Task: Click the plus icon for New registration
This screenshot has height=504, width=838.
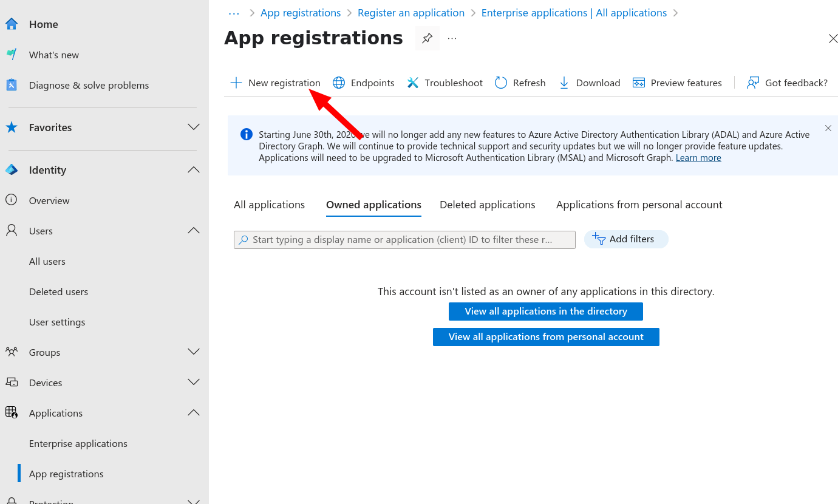Action: [236, 83]
